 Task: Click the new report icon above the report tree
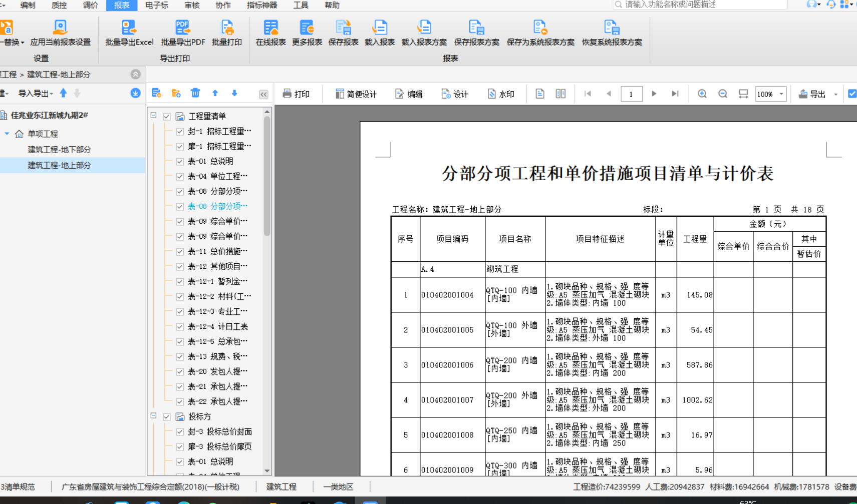[156, 93]
